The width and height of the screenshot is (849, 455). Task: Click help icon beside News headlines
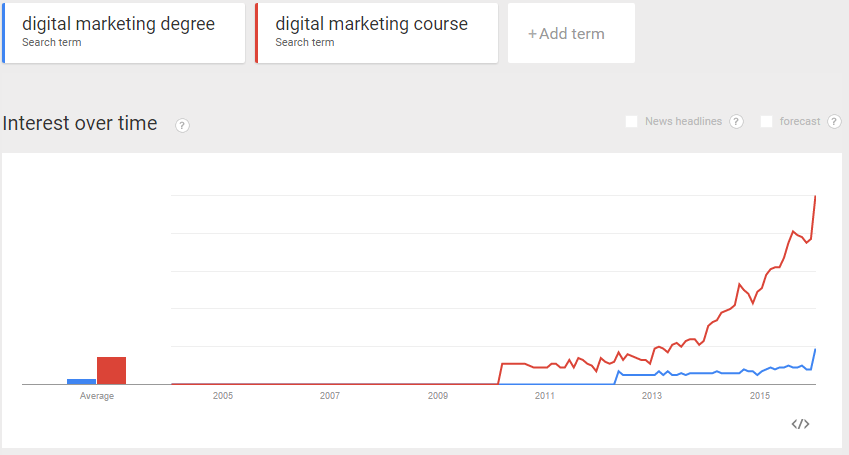click(x=736, y=121)
